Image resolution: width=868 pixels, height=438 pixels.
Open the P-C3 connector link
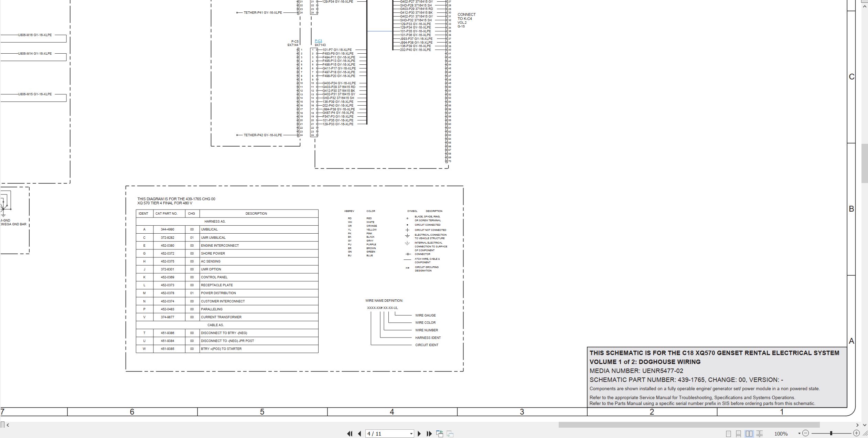[318, 41]
